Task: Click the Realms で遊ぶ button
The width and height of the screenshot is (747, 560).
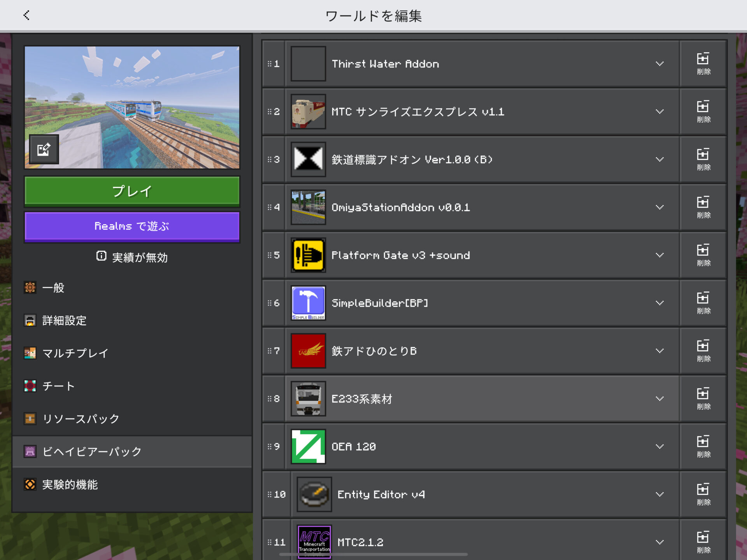Action: click(x=132, y=226)
